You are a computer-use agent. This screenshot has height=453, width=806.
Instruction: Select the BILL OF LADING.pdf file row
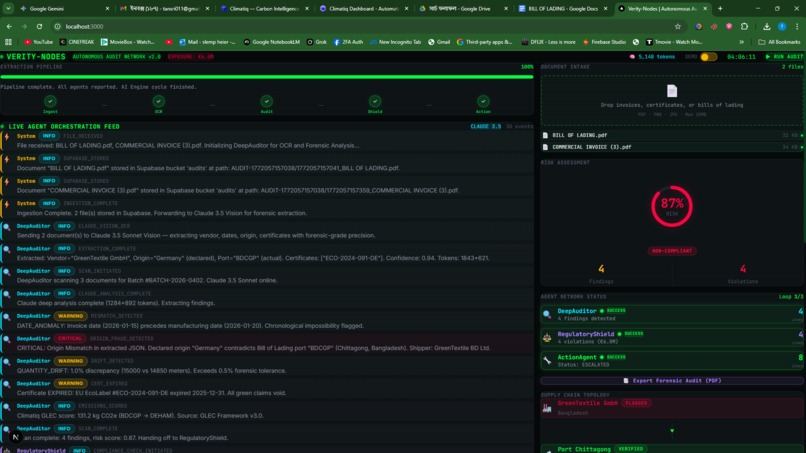click(672, 135)
